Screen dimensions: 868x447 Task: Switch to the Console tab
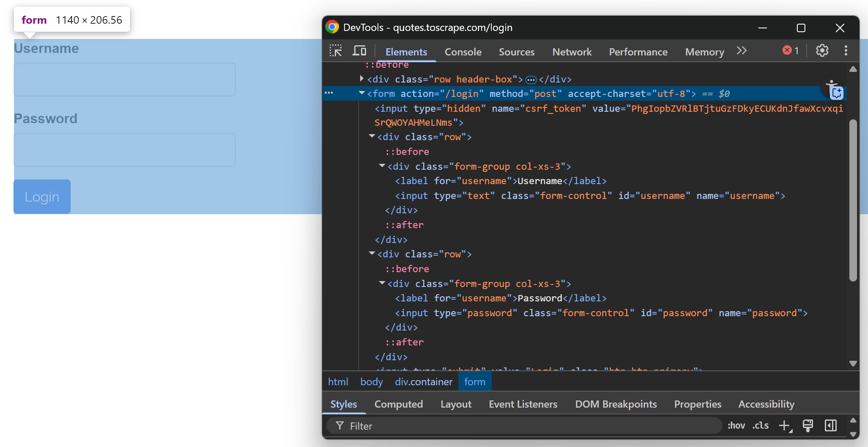[463, 52]
